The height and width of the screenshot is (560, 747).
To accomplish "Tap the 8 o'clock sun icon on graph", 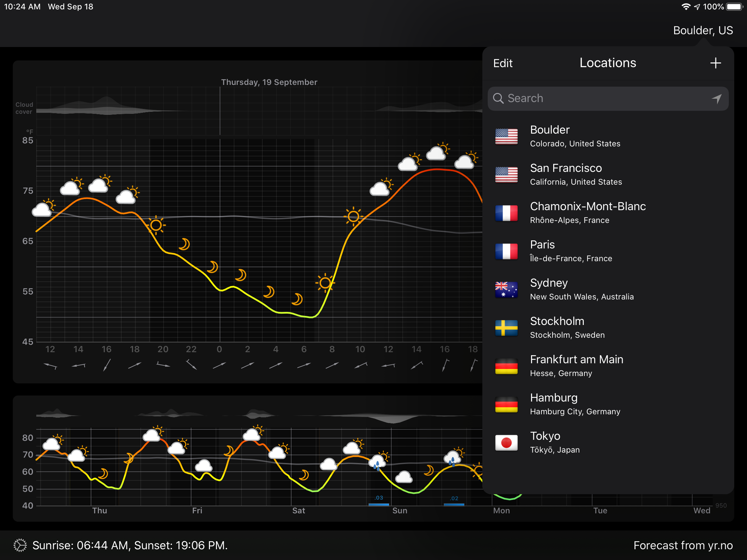I will 325,283.
